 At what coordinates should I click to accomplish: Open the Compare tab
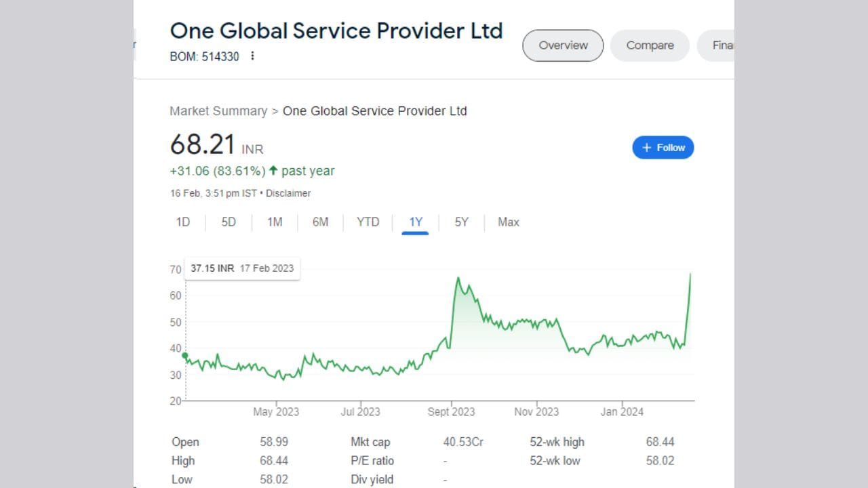650,45
